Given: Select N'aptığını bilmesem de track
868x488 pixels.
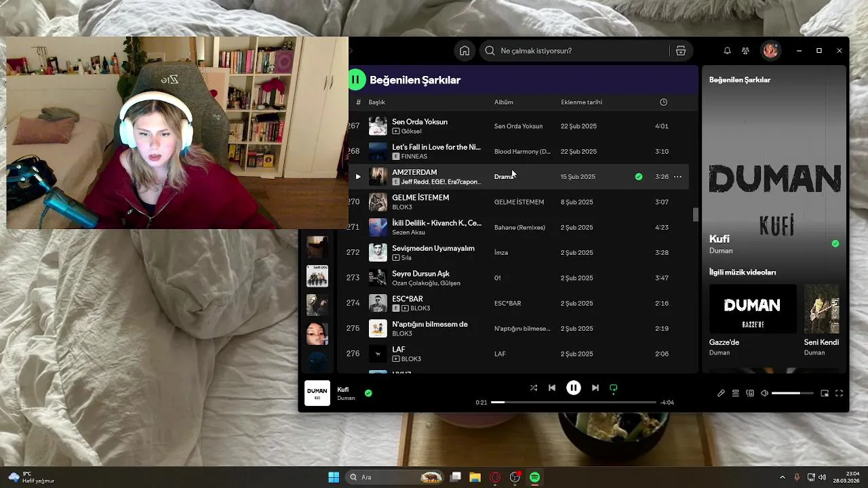Looking at the screenshot, I should [x=430, y=325].
